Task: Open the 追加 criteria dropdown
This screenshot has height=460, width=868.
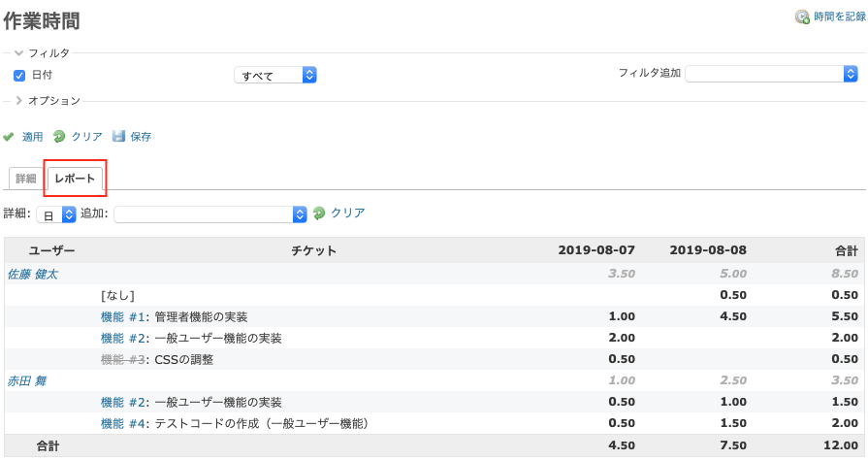Action: coord(210,214)
